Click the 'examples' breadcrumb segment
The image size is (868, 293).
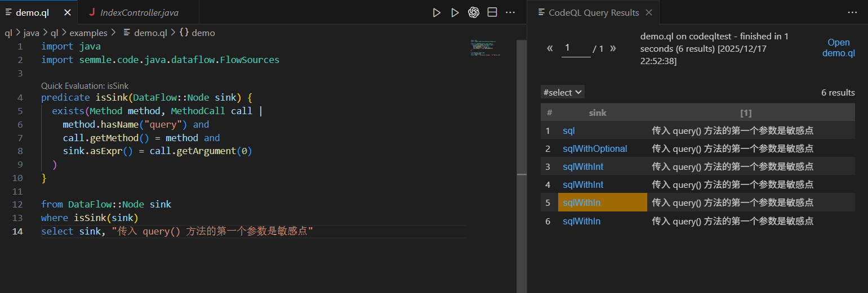[x=88, y=33]
